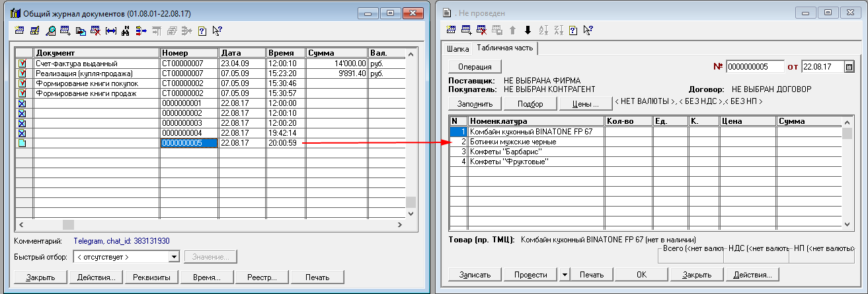Click Copy document row-plus icon in journal toolbar
Viewport: 868px width, 294px height.
pyautogui.click(x=65, y=30)
